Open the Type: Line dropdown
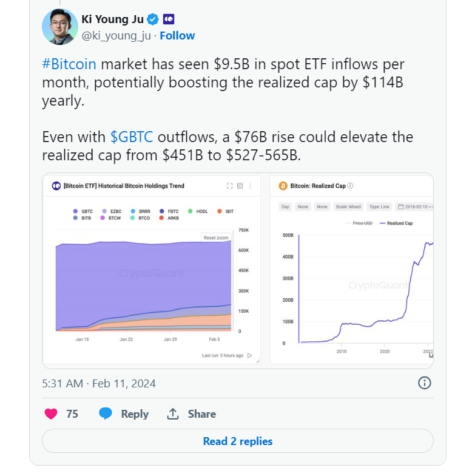Screen dimensions: 472x476 pyautogui.click(x=379, y=207)
